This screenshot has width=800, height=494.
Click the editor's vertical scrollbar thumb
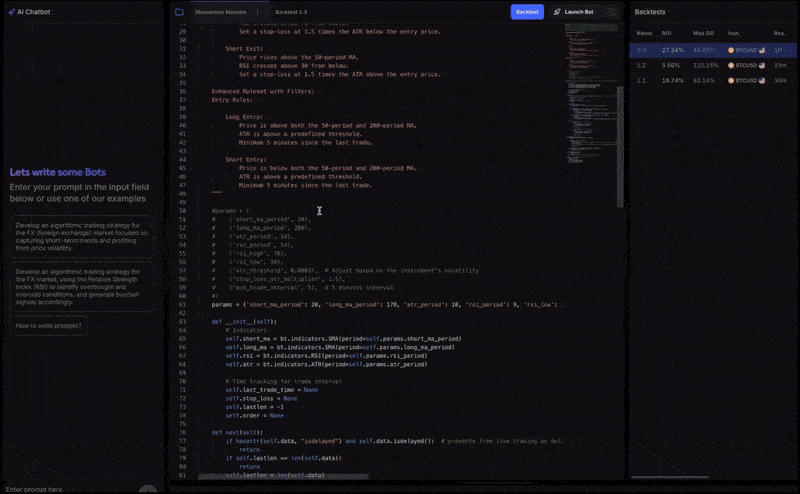620,147
